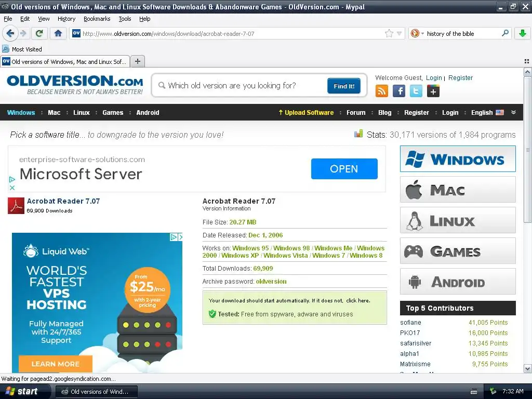Open the Twitter icon in header
The image size is (532, 399).
[x=416, y=91]
